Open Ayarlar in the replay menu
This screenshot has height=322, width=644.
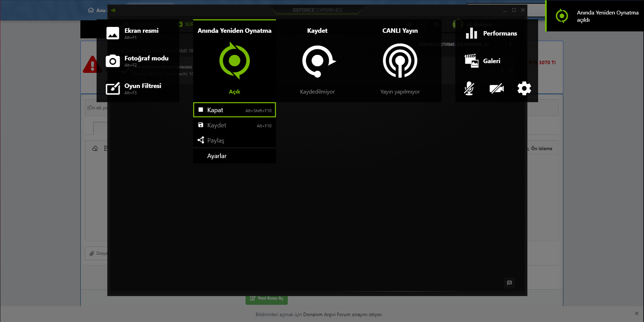(235, 156)
